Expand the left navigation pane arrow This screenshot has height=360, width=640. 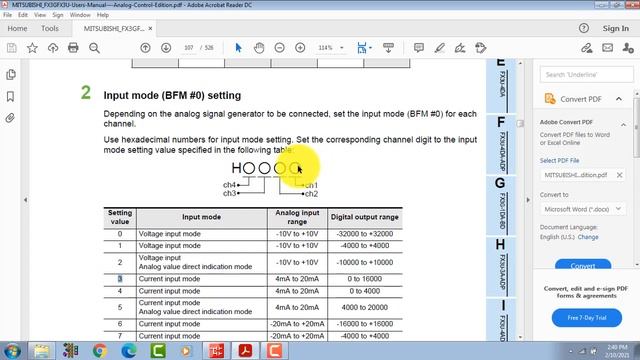pos(26,200)
